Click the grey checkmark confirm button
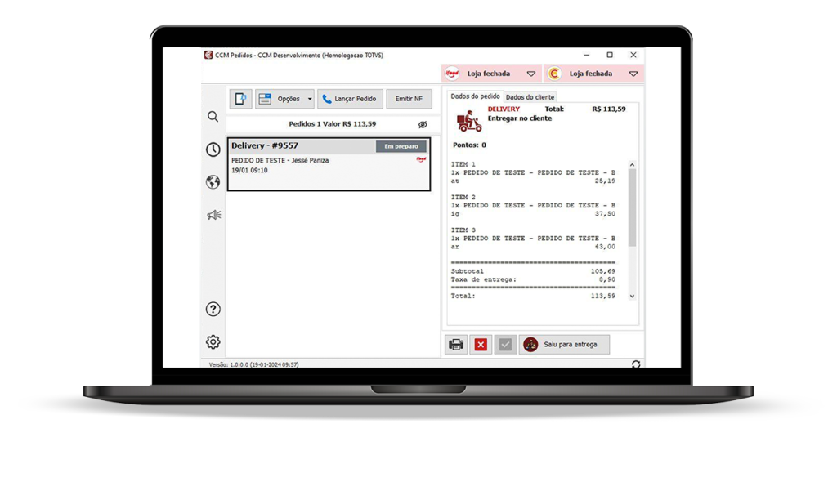Image resolution: width=837 pixels, height=504 pixels. pyautogui.click(x=505, y=345)
